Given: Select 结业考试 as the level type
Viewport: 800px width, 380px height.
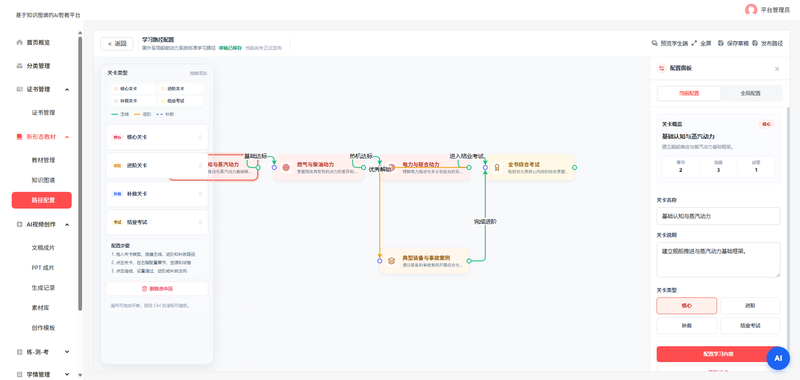Looking at the screenshot, I should pos(750,325).
